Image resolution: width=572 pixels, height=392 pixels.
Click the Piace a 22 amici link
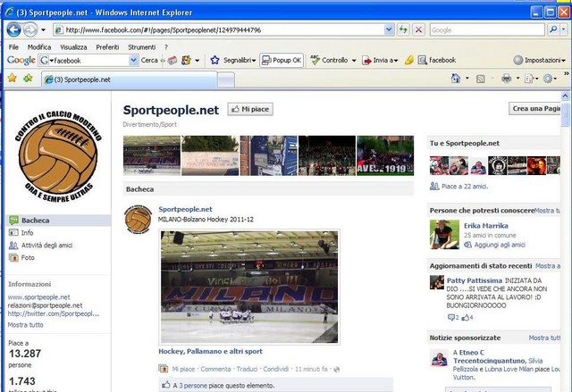(465, 186)
